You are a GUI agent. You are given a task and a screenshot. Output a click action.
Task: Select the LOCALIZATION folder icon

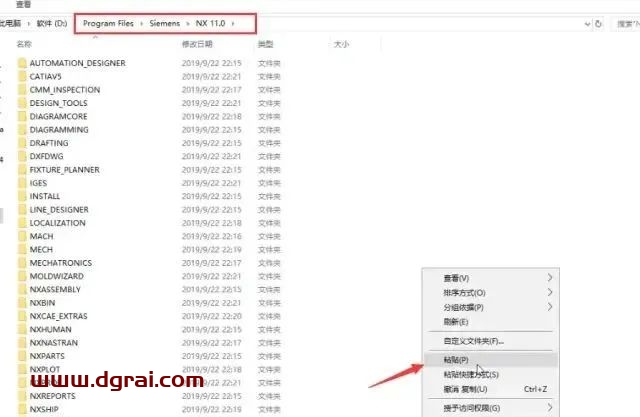tap(22, 223)
